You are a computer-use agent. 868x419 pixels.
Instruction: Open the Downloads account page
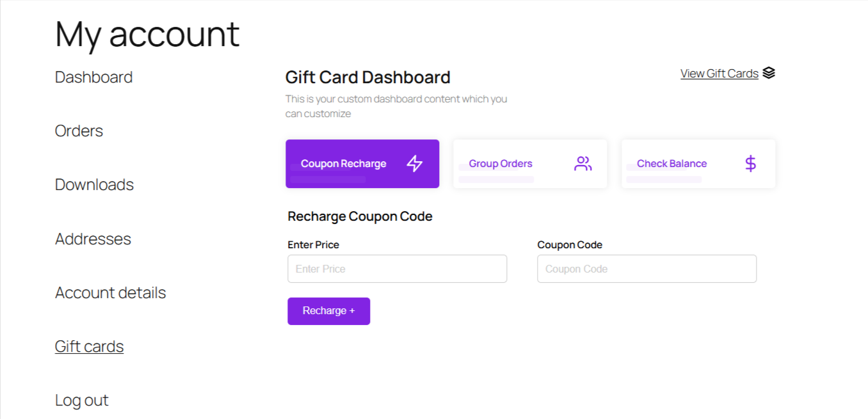coord(94,185)
